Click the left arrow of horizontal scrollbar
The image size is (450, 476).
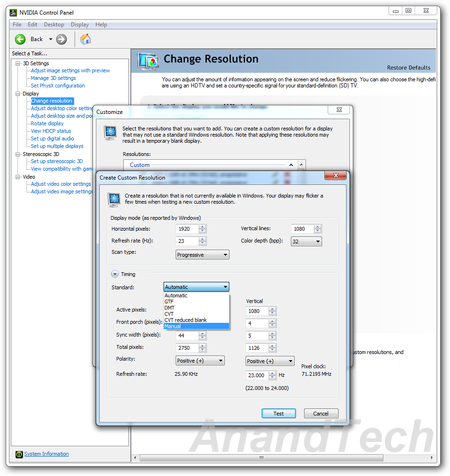tap(135, 458)
